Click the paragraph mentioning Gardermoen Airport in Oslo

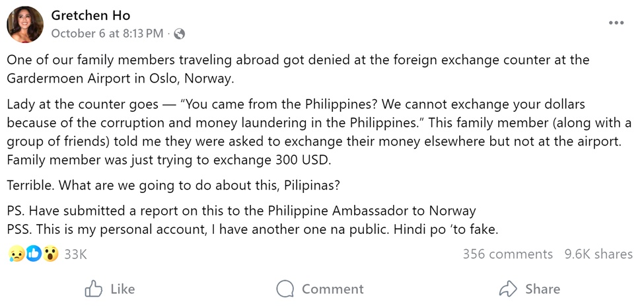pos(297,69)
